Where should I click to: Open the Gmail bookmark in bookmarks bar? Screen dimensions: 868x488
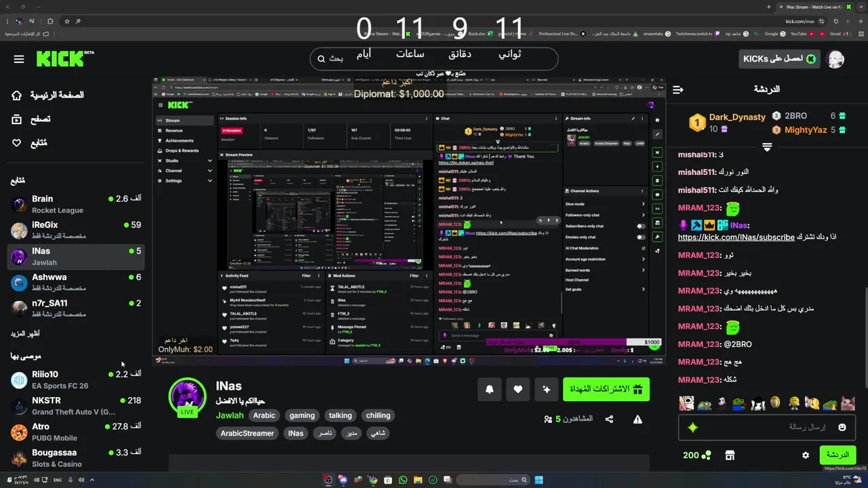[834, 33]
